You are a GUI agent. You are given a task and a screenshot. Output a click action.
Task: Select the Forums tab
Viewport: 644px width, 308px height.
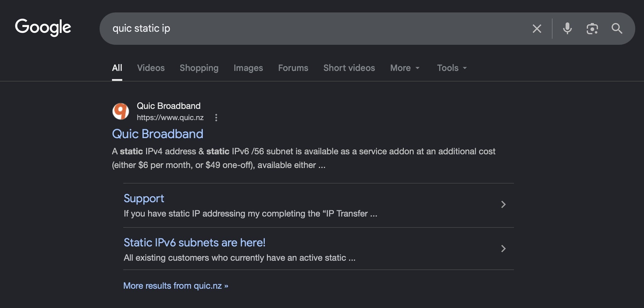click(293, 68)
